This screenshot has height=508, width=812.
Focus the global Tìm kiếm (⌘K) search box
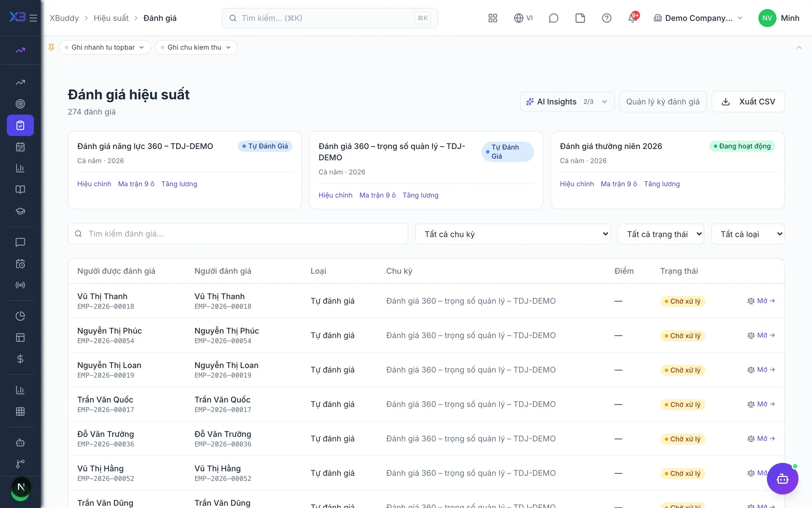click(x=330, y=18)
